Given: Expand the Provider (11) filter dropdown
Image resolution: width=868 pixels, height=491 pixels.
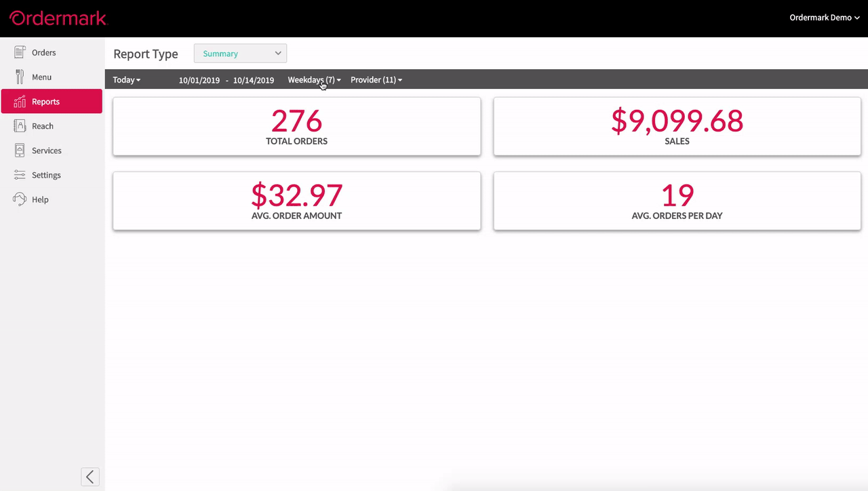Looking at the screenshot, I should point(376,80).
